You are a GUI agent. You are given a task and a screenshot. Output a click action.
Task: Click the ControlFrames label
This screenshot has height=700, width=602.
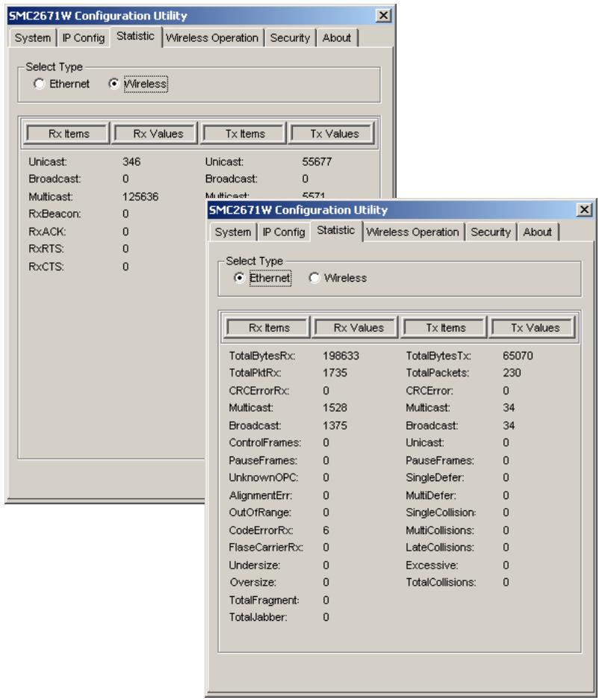pos(265,442)
